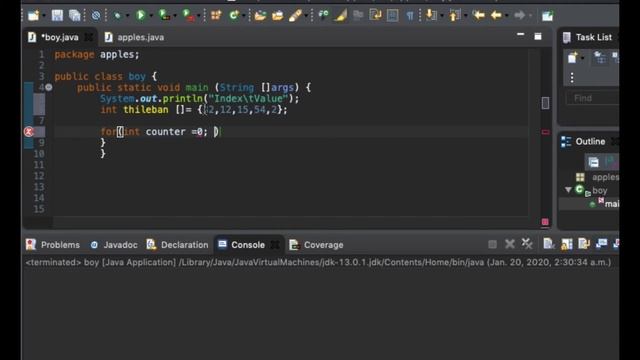Toggle the console Scroll Lock icon
This screenshot has width=640, height=360.
pyautogui.click(x=566, y=244)
